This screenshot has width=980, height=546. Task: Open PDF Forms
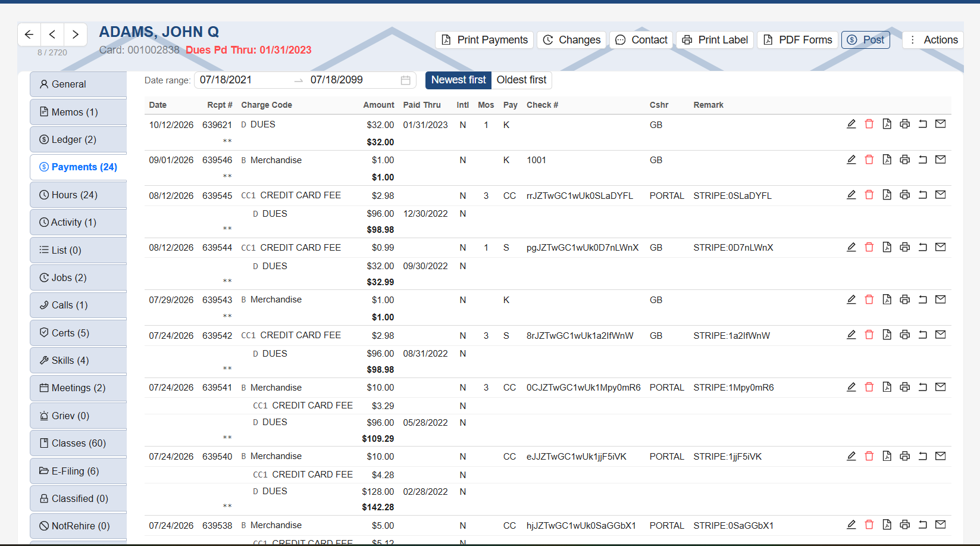click(x=797, y=40)
